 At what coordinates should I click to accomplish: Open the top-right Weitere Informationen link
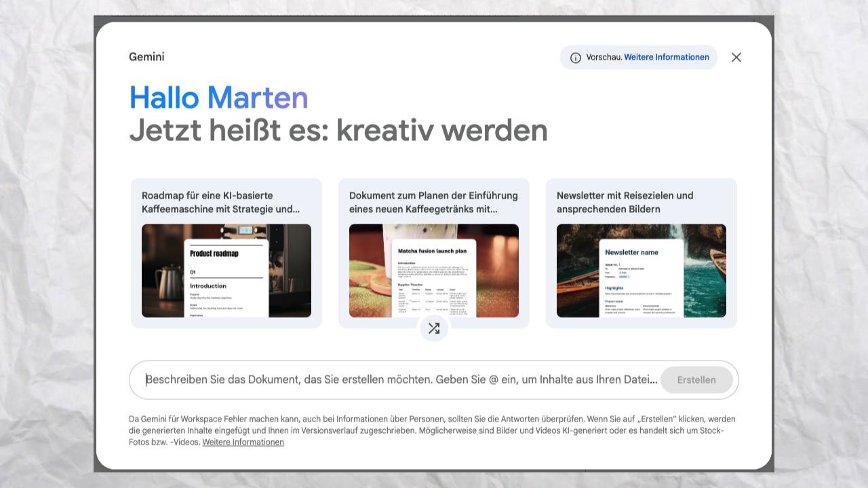click(667, 58)
